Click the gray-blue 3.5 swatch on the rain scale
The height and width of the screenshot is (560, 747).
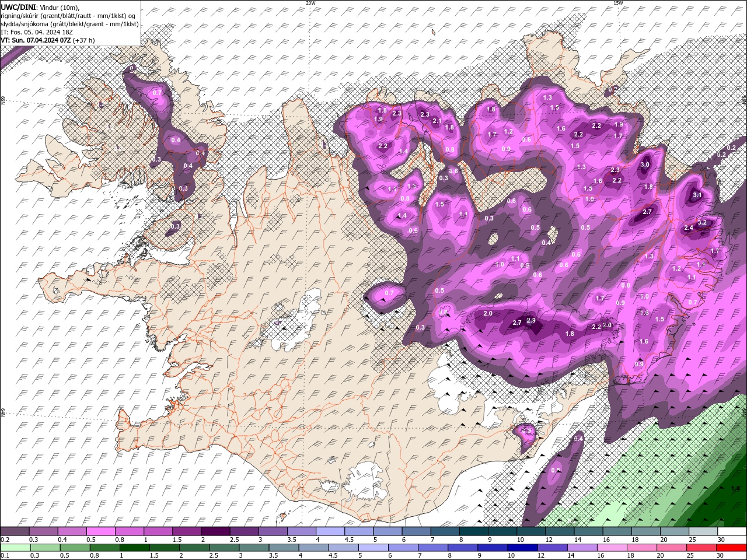[284, 548]
